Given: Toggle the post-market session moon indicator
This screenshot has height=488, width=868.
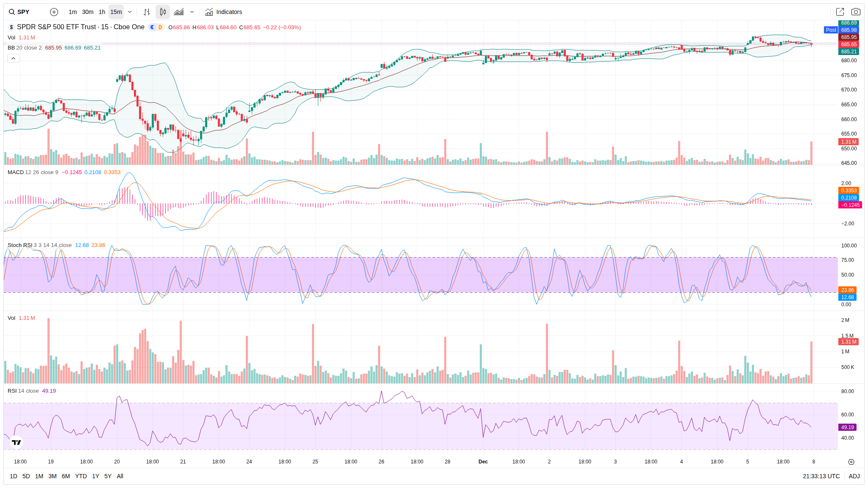Looking at the screenshot, I should click(x=153, y=27).
